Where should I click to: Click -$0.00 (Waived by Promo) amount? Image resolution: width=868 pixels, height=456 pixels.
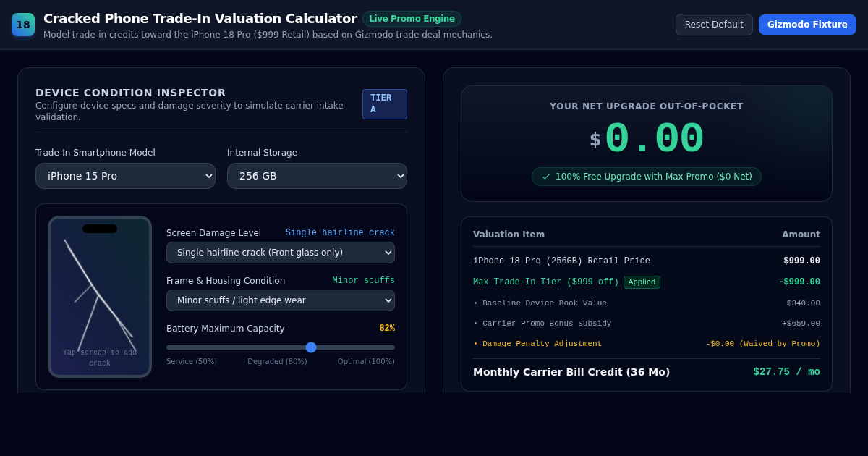coord(763,344)
